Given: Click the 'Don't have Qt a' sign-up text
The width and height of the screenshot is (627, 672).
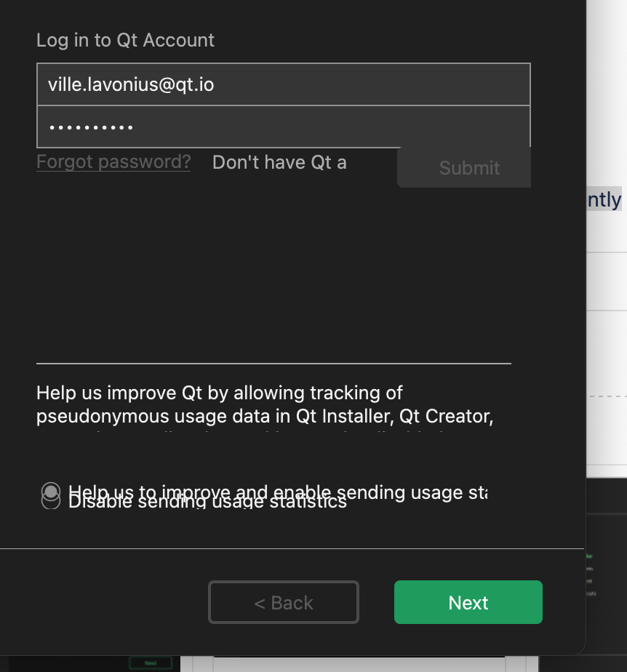Looking at the screenshot, I should (279, 162).
